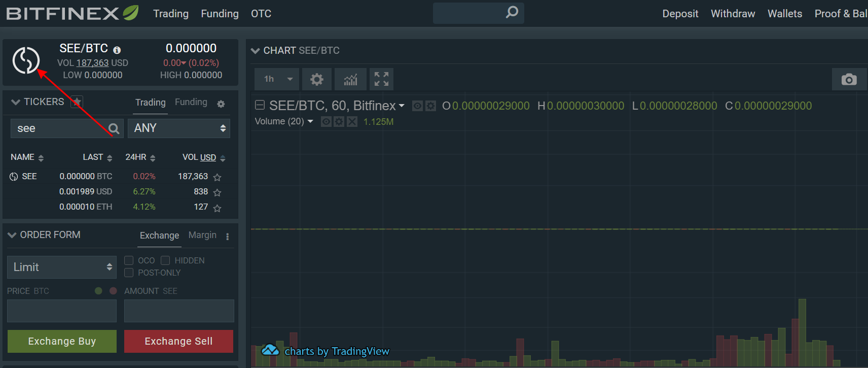Open tickers settings gear icon
868x368 pixels.
click(x=221, y=104)
